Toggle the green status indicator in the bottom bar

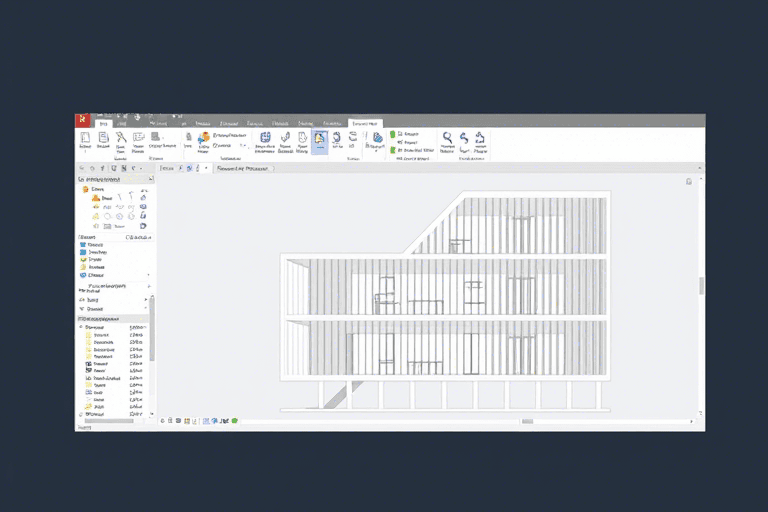pos(233,421)
